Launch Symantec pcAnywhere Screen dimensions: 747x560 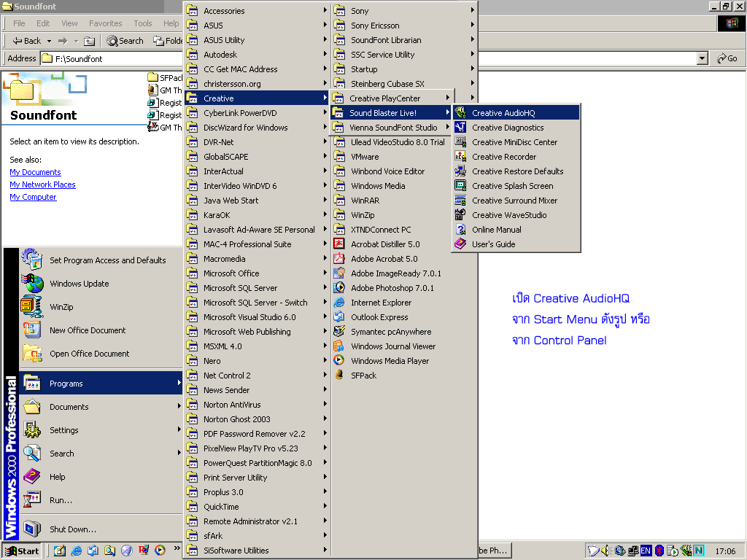click(x=404, y=332)
